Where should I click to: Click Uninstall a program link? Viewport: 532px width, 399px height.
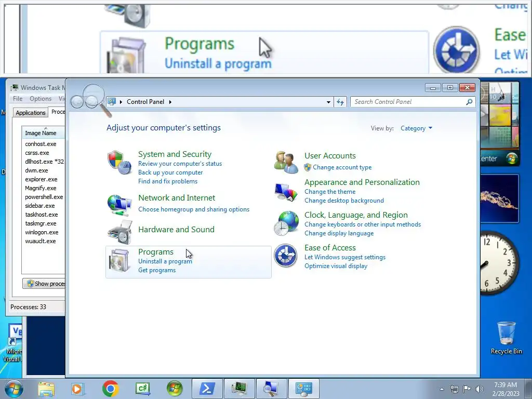pos(165,261)
